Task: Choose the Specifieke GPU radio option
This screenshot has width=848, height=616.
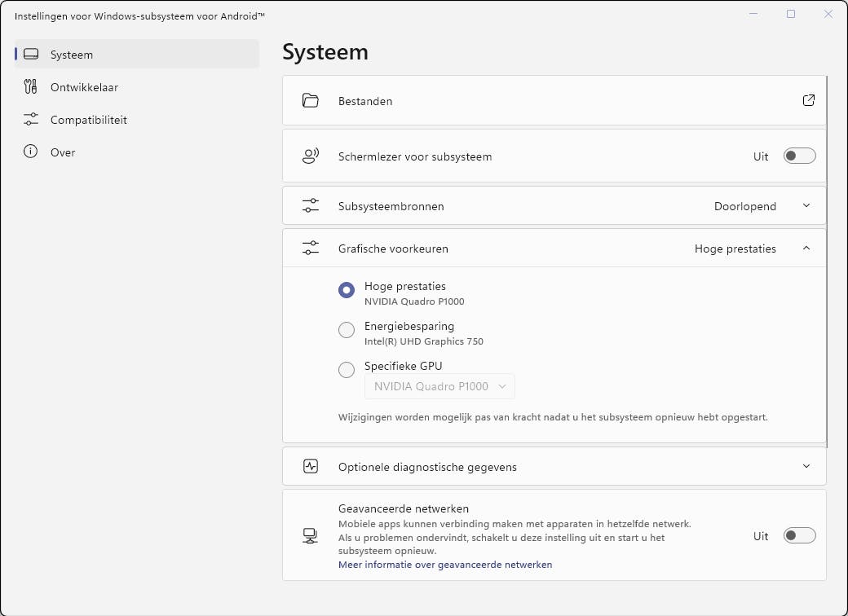Action: [x=347, y=370]
